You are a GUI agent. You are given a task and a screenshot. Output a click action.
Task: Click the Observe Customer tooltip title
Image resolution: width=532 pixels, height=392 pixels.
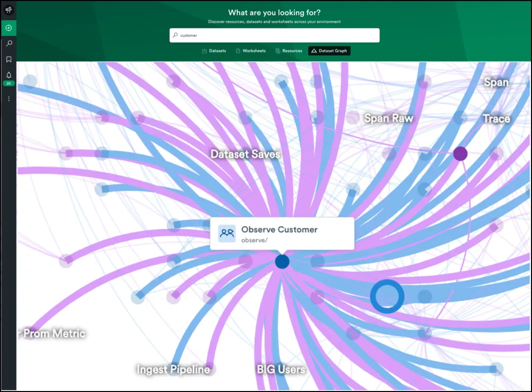tap(279, 229)
